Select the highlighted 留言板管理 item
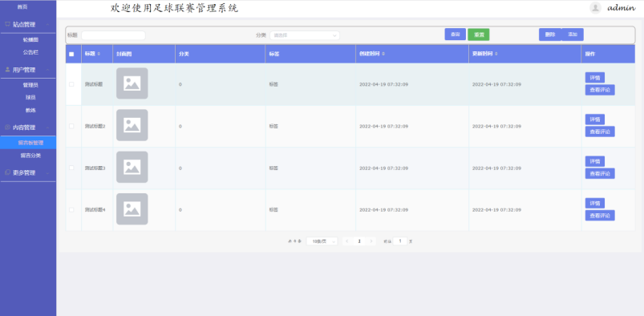The image size is (644, 316). point(28,143)
